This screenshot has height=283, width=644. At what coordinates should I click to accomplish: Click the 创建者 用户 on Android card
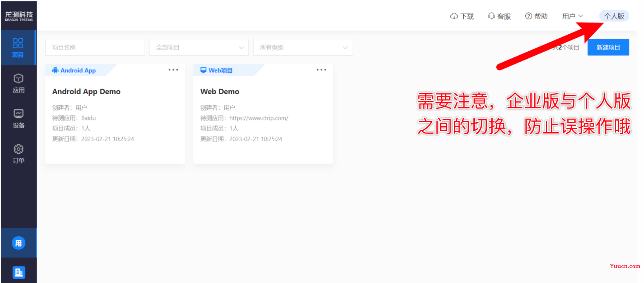70,108
